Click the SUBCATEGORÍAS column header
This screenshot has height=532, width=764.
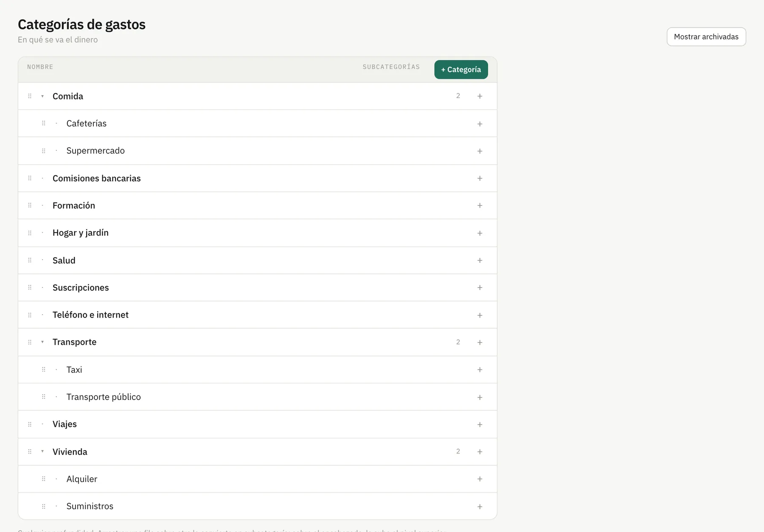click(x=391, y=67)
